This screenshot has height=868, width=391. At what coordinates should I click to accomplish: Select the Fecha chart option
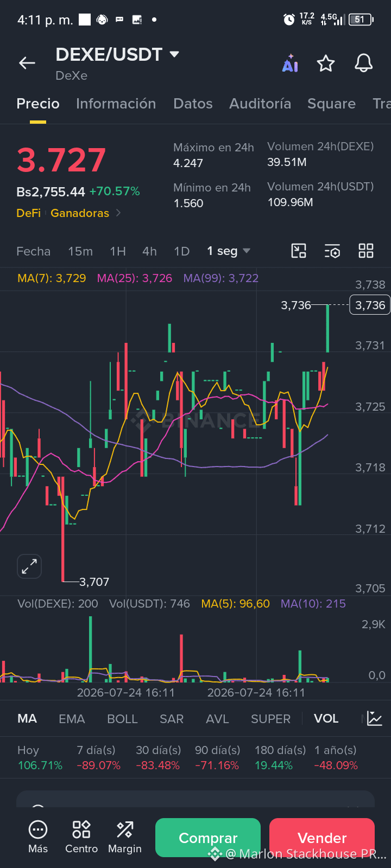point(33,251)
